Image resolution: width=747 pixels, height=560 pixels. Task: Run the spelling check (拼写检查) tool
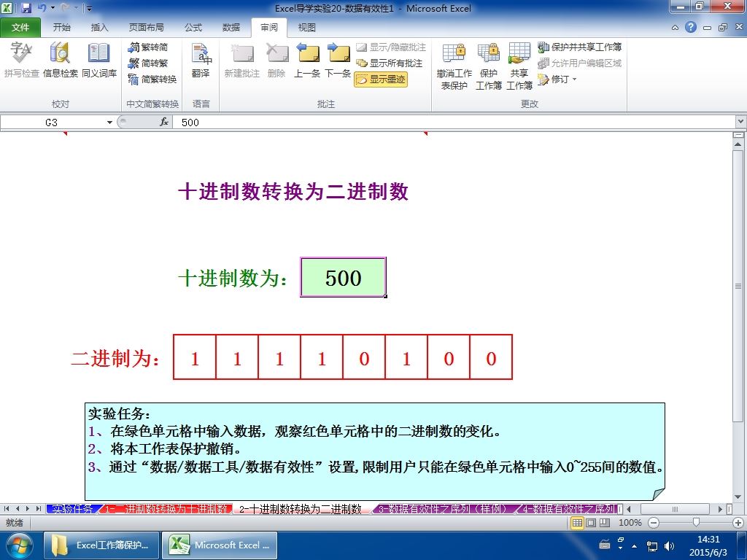click(21, 60)
